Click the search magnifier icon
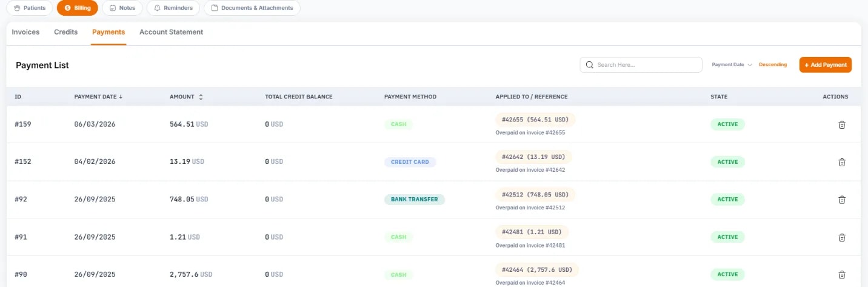The image size is (868, 287). (x=590, y=65)
